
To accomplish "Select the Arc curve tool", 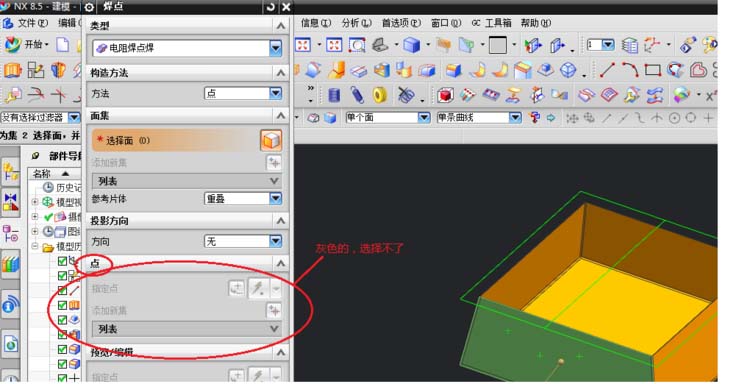I will 629,70.
